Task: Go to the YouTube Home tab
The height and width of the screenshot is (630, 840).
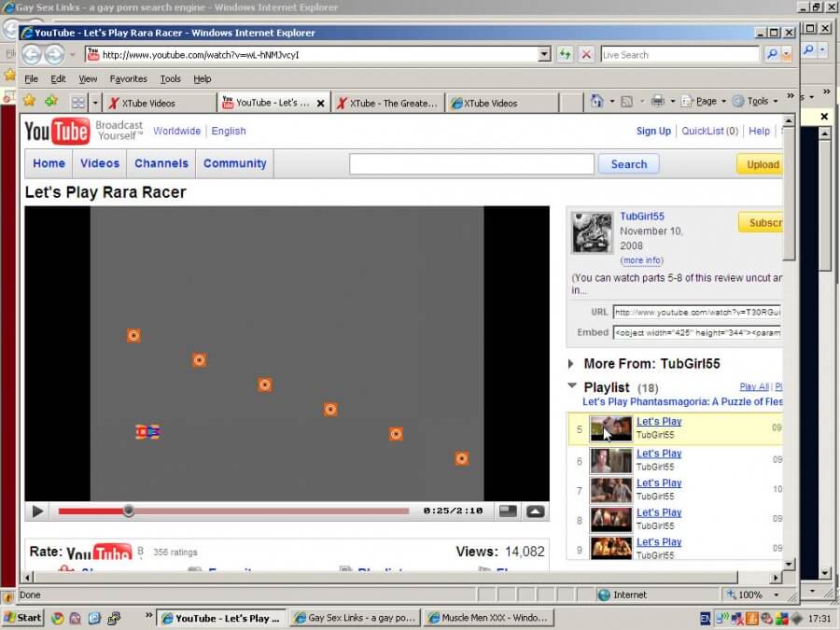Action: pos(49,163)
